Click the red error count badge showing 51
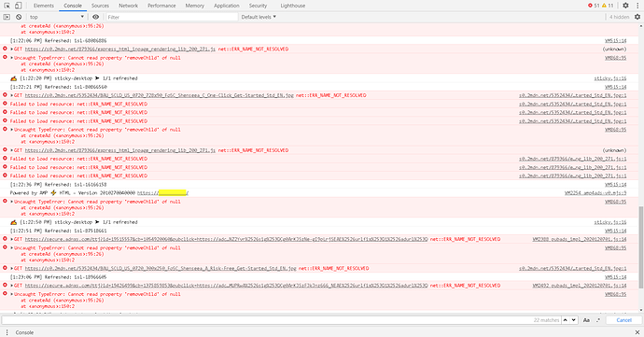The width and height of the screenshot is (644, 337). tap(594, 6)
